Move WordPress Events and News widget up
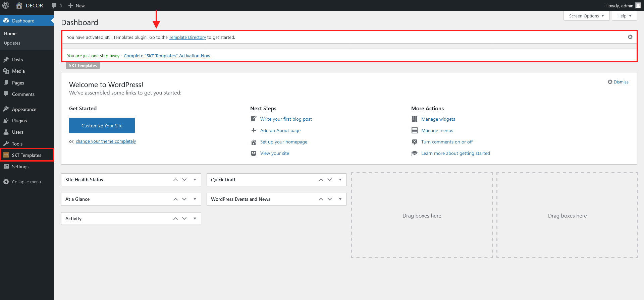The height and width of the screenshot is (300, 644). (x=321, y=199)
